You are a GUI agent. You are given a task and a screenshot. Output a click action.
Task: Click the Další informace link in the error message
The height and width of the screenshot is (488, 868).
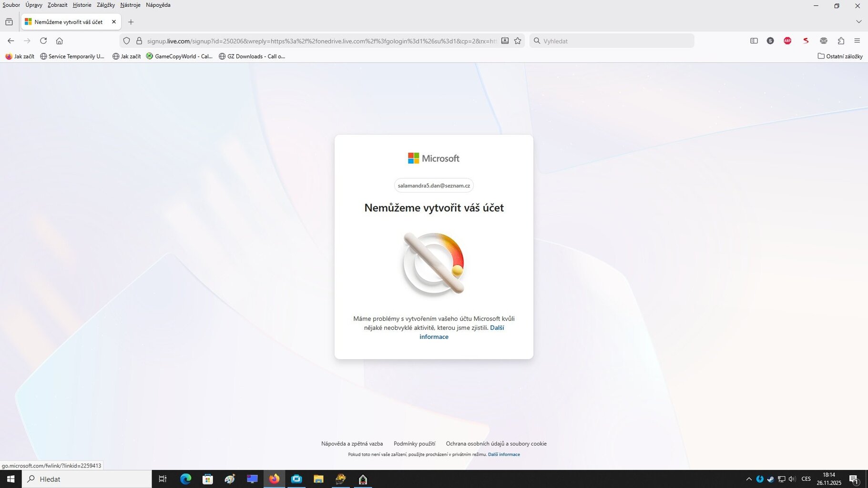tap(497, 328)
